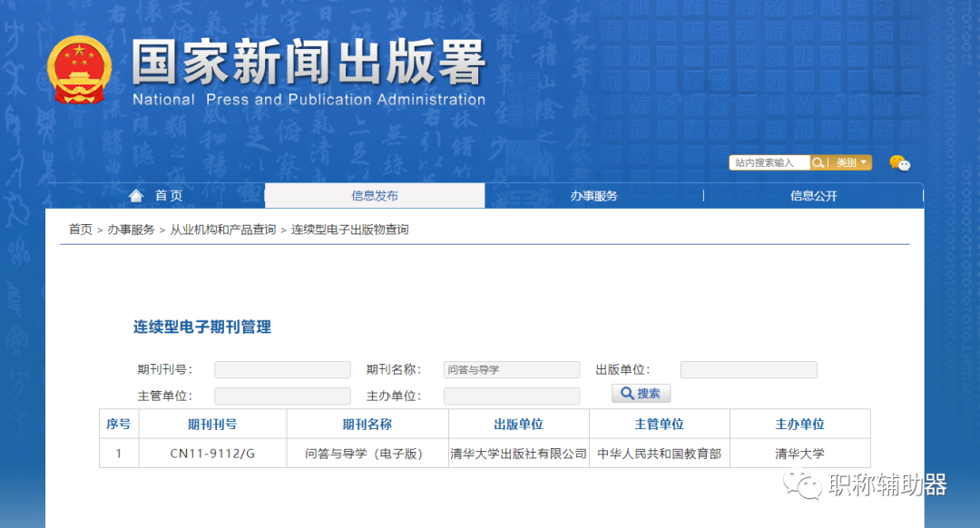The image size is (980, 528).
Task: Open the WeChat sharing icon at top right
Action: point(899,162)
